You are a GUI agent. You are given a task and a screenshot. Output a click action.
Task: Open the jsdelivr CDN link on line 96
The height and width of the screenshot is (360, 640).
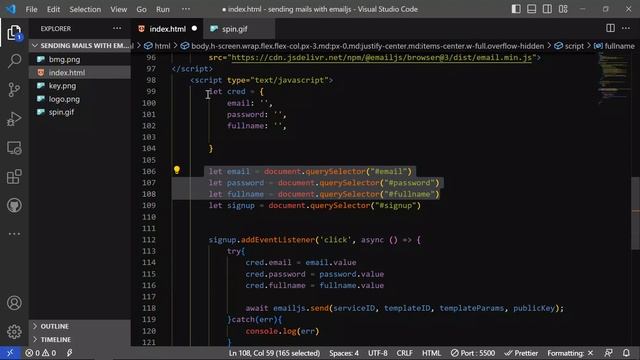pyautogui.click(x=382, y=58)
